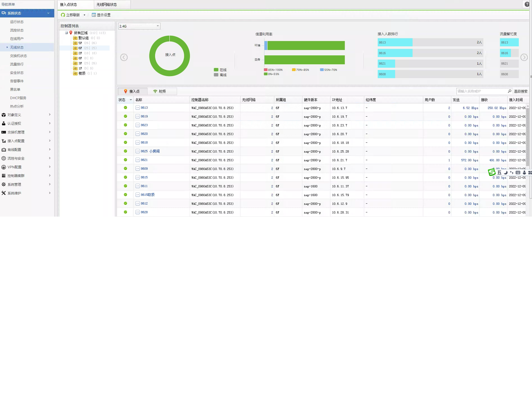Screen dimensions: 532x404
Task: Click the help question mark icon
Action: click(x=527, y=4)
